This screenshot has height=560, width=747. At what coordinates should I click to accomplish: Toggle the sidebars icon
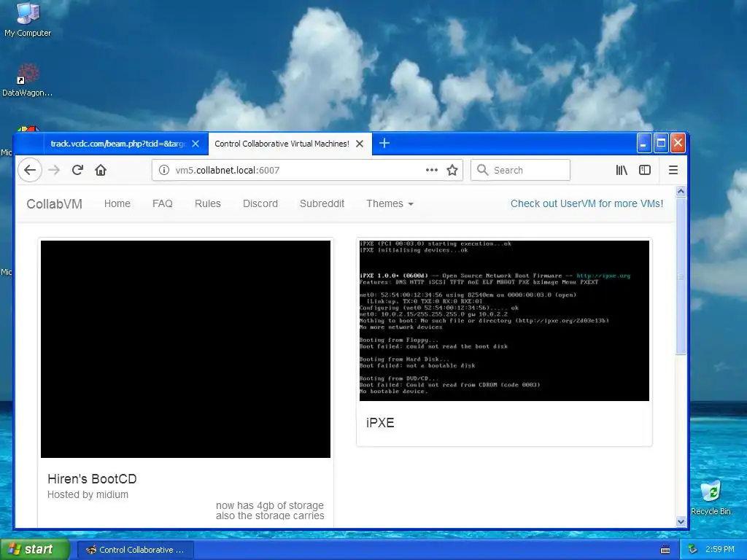(x=645, y=170)
